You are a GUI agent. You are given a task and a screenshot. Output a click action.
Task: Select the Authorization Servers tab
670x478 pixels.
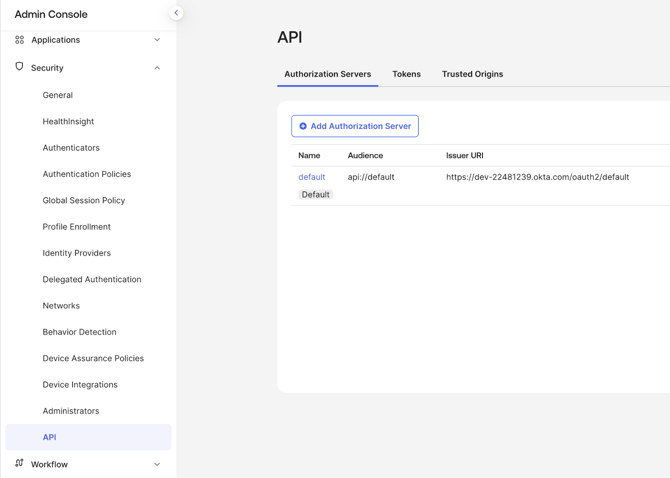[327, 74]
